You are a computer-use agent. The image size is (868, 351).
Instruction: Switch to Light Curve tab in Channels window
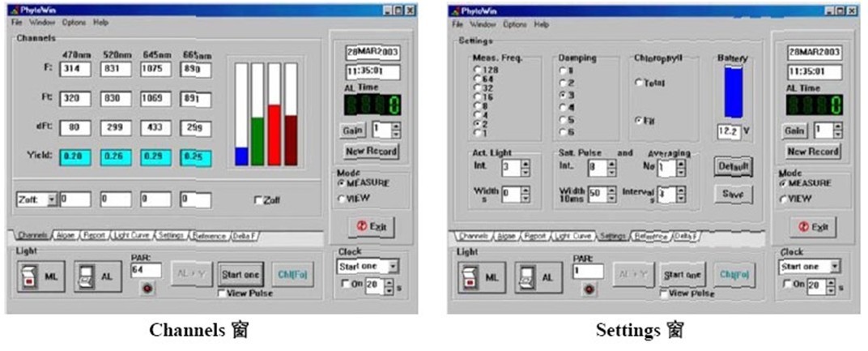(x=132, y=236)
